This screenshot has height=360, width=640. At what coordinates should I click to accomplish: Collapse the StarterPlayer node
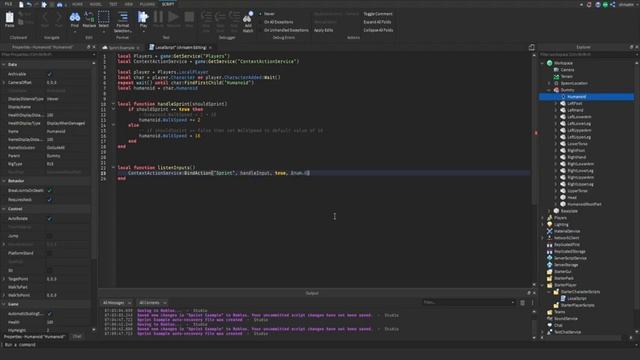pyautogui.click(x=542, y=285)
